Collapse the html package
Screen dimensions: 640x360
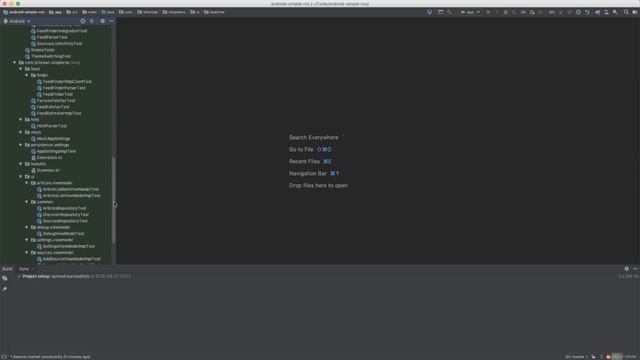(21, 120)
